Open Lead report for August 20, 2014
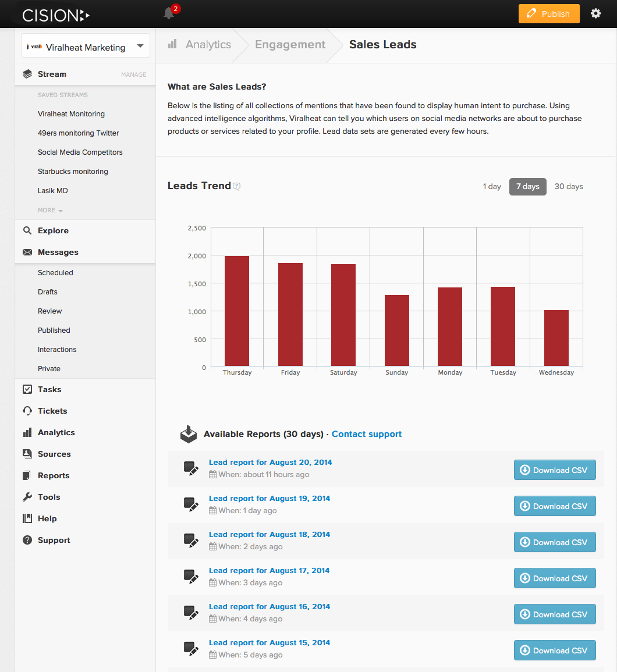The width and height of the screenshot is (617, 672). 270,463
